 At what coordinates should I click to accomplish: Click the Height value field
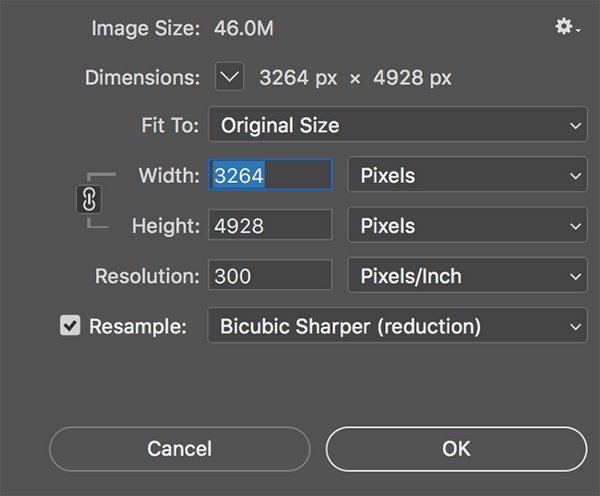(x=270, y=226)
